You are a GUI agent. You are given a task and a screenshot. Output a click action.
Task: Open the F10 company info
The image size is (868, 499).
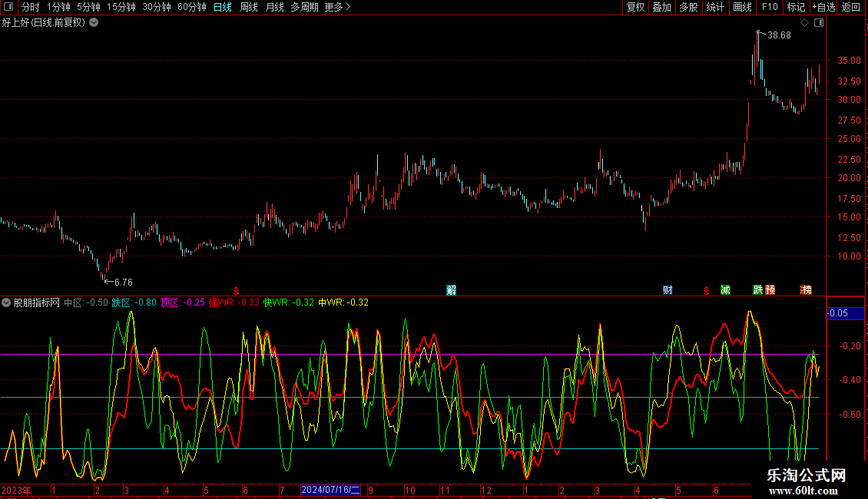(x=770, y=7)
